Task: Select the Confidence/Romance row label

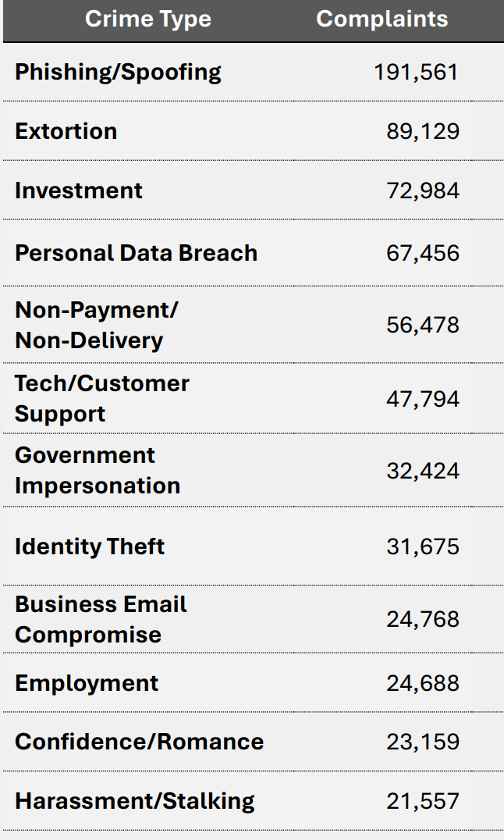Action: coord(139,742)
